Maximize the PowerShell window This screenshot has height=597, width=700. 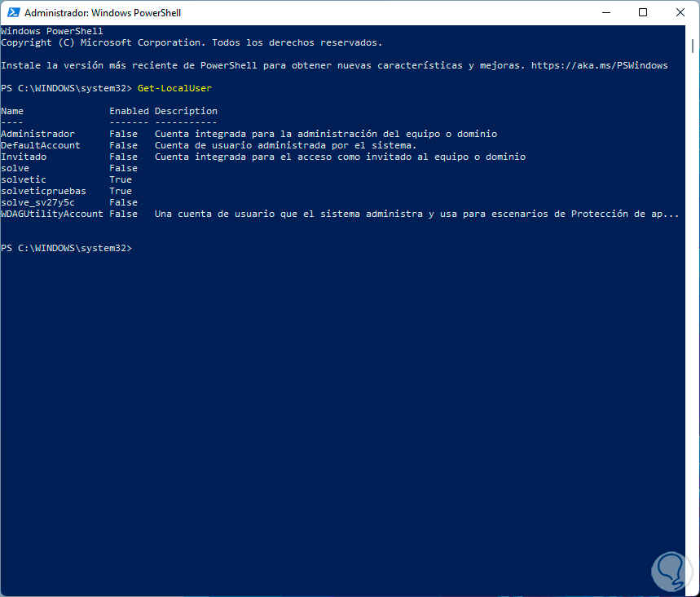click(643, 13)
